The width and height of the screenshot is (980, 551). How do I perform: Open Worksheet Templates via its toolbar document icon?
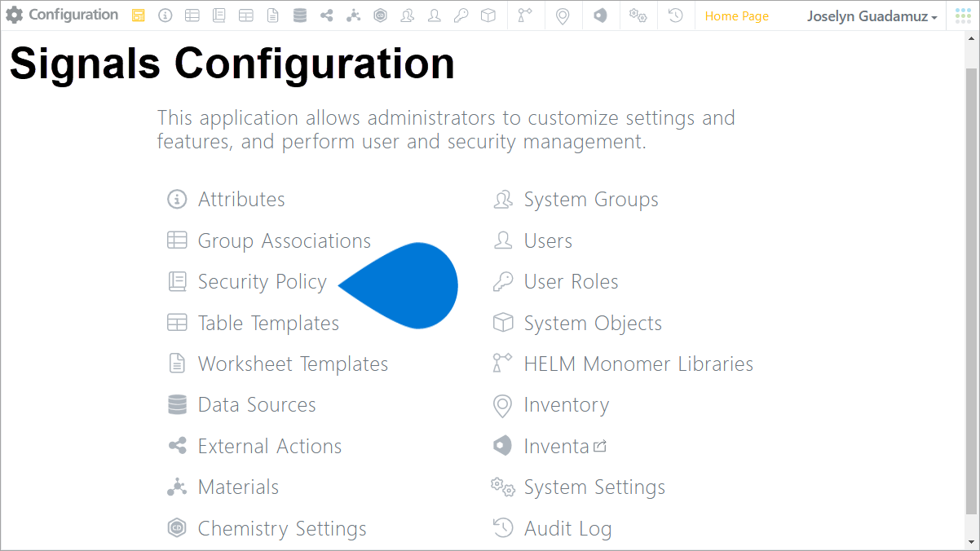pos(273,15)
